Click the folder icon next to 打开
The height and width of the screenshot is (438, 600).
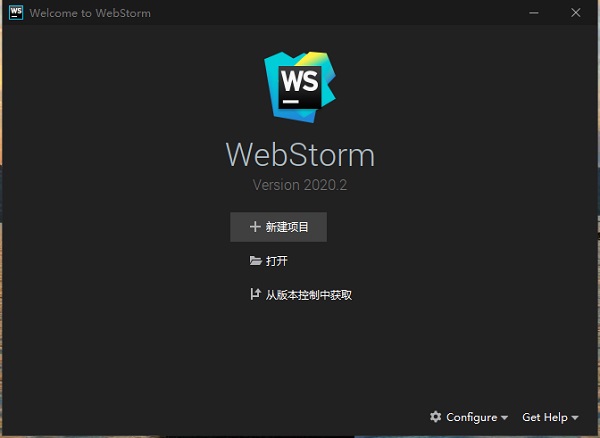pyautogui.click(x=255, y=261)
